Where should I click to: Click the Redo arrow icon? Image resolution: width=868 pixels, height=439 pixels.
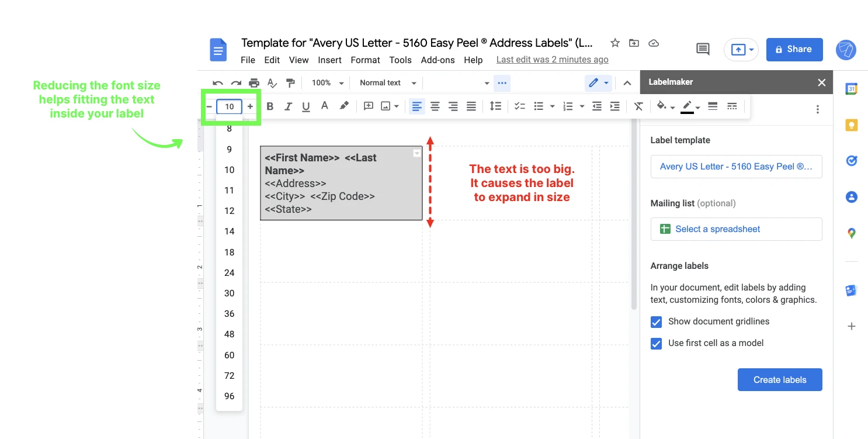(x=236, y=83)
